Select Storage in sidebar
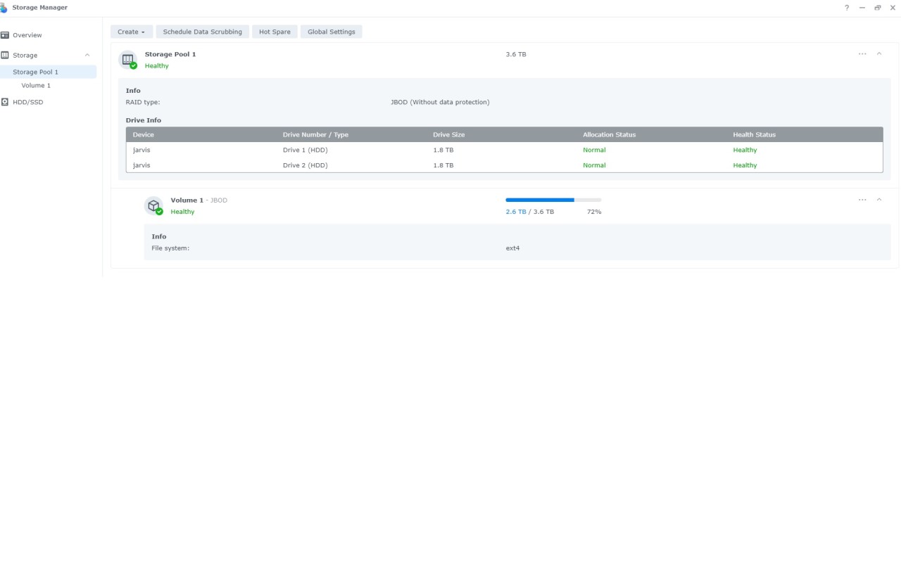Image resolution: width=901 pixels, height=588 pixels. [x=25, y=55]
